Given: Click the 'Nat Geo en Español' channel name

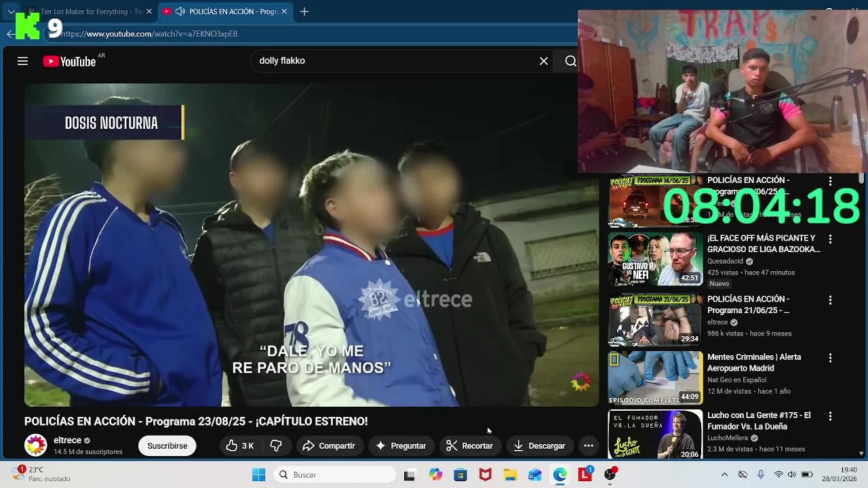Looking at the screenshot, I should [736, 380].
